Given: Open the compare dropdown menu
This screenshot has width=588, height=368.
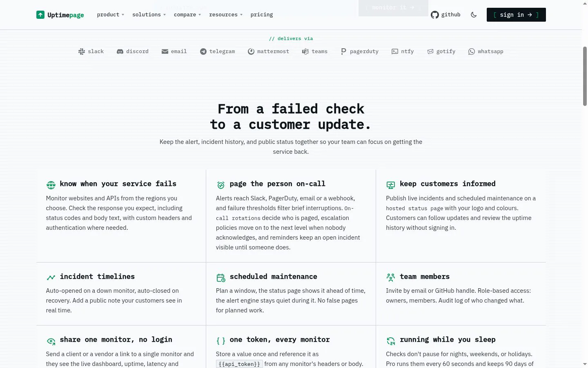Looking at the screenshot, I should coord(187,15).
